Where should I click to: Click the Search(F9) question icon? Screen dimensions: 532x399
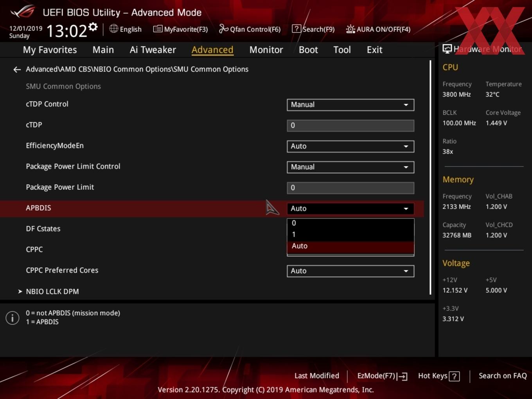[296, 29]
